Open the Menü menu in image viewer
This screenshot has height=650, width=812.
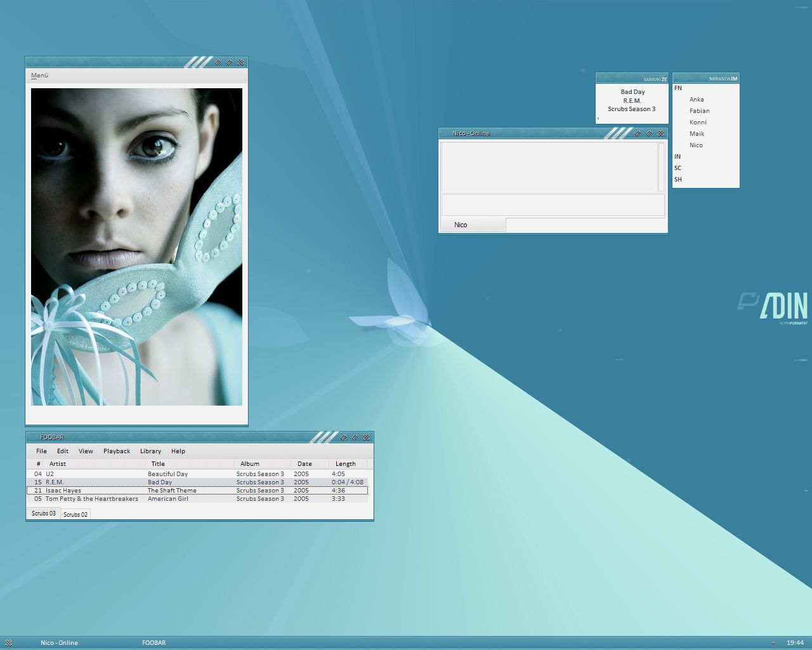[39, 76]
